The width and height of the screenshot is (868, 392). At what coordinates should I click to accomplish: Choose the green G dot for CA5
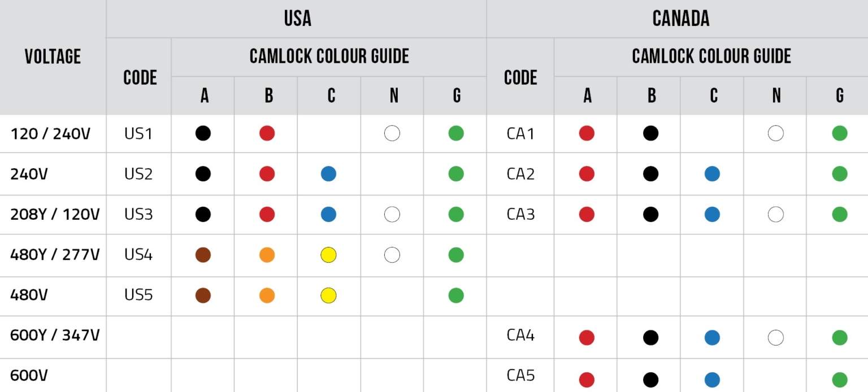click(x=840, y=380)
